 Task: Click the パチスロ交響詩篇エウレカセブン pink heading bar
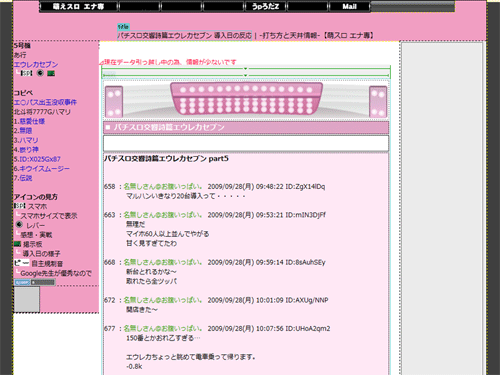click(246, 127)
